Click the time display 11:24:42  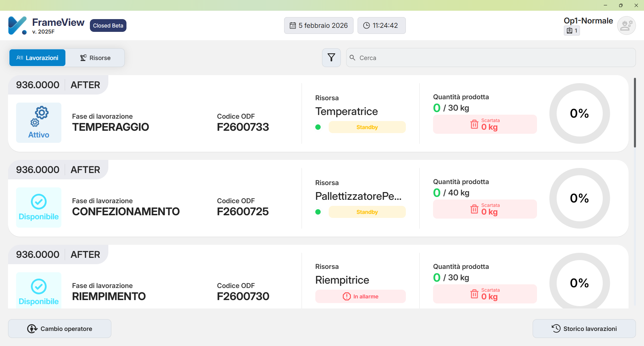pos(381,25)
